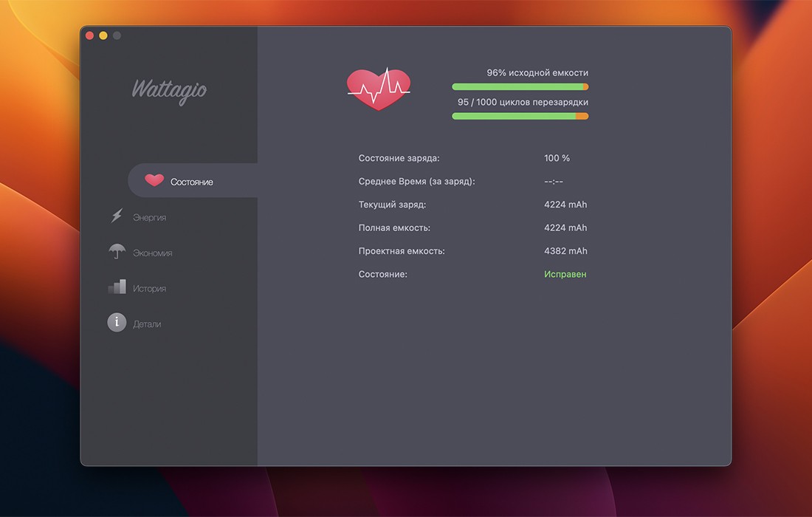
Task: Go to the История section
Action: (149, 289)
